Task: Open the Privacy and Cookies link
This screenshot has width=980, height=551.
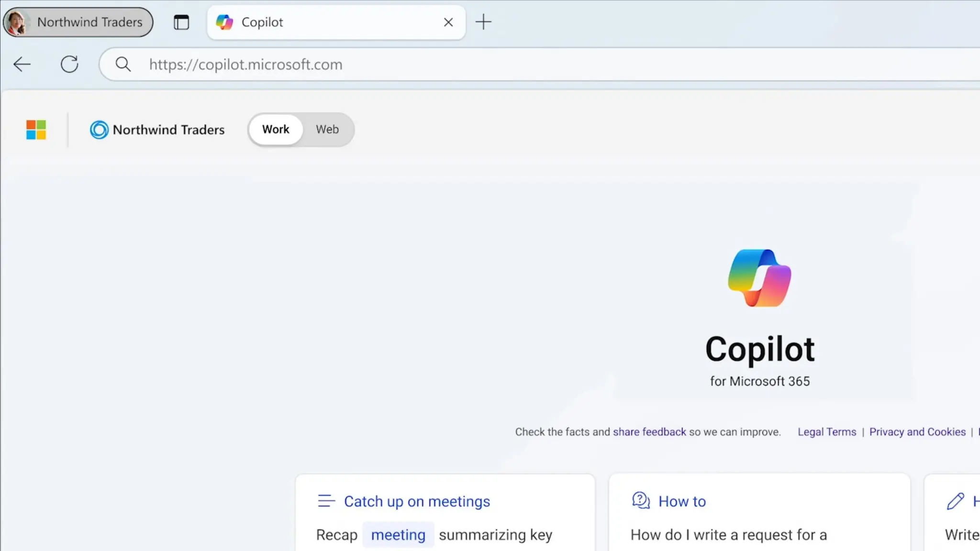Action: [x=917, y=432]
